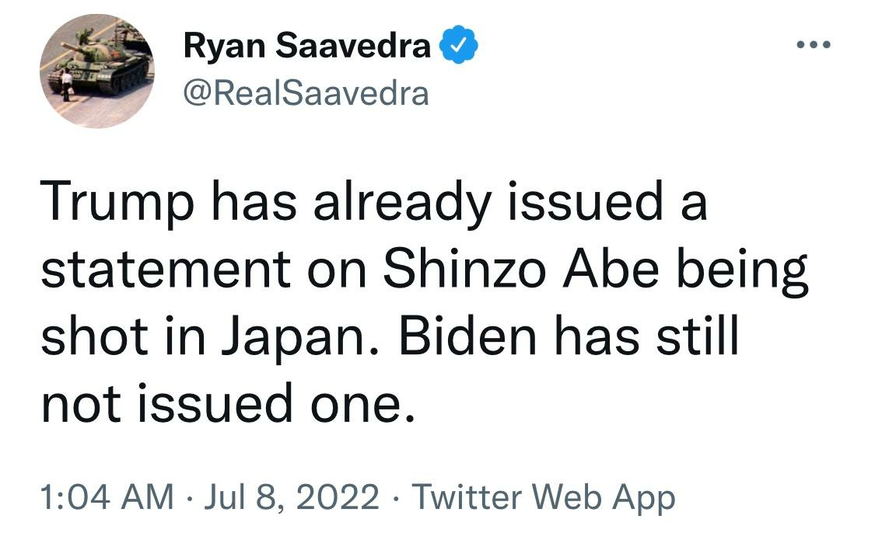The width and height of the screenshot is (875, 533).
Task: Click the word "statement" in the tweet
Action: [173, 272]
